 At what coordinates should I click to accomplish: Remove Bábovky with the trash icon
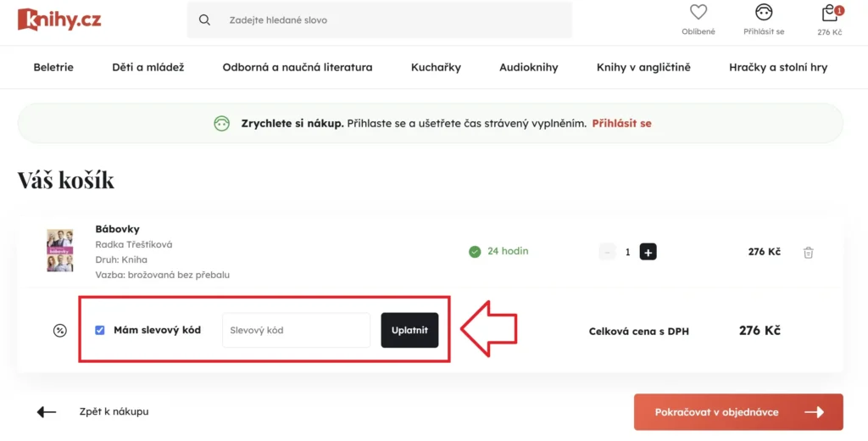[808, 252]
